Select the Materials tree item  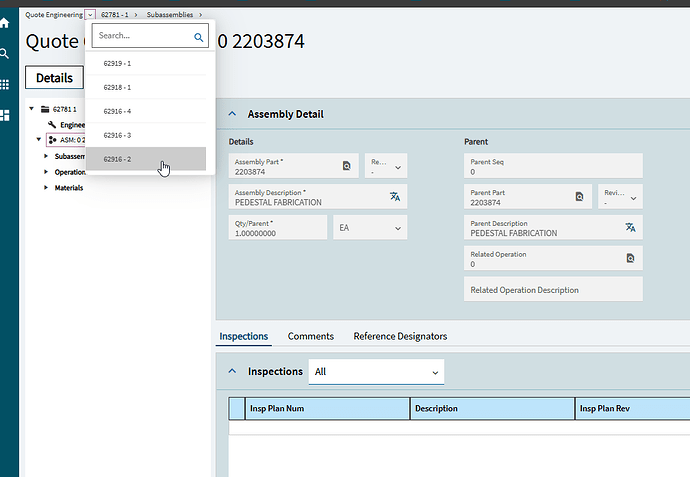click(69, 188)
